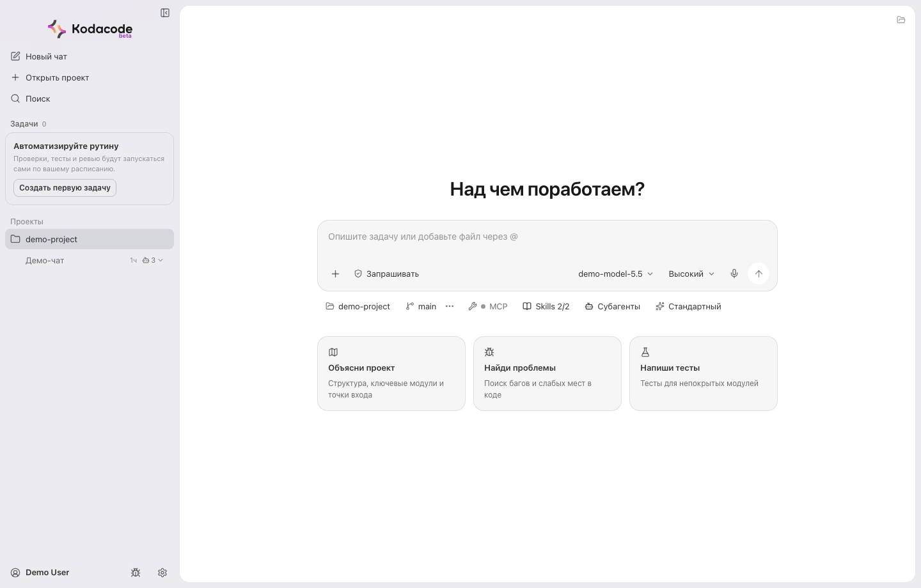The width and height of the screenshot is (921, 588).
Task: Open the three-dots menu beside main branch
Action: click(x=450, y=306)
